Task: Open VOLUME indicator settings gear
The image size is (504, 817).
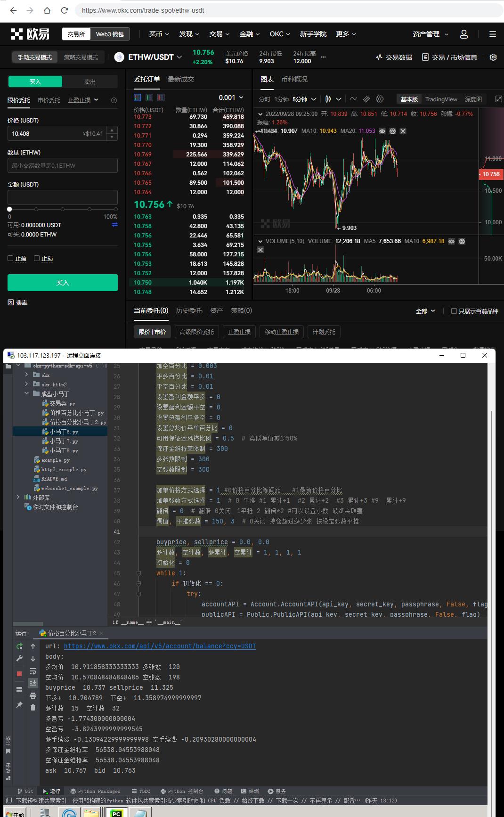Action: pyautogui.click(x=462, y=241)
